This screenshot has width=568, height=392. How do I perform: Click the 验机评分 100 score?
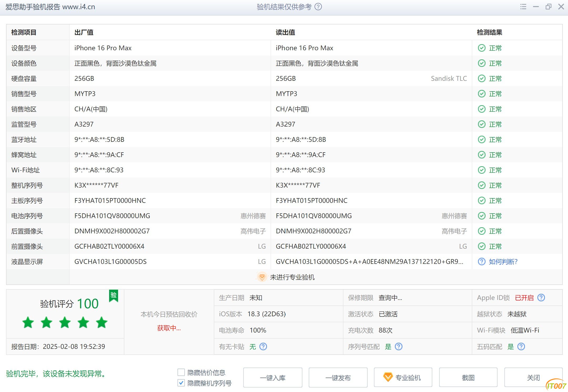pyautogui.click(x=69, y=304)
